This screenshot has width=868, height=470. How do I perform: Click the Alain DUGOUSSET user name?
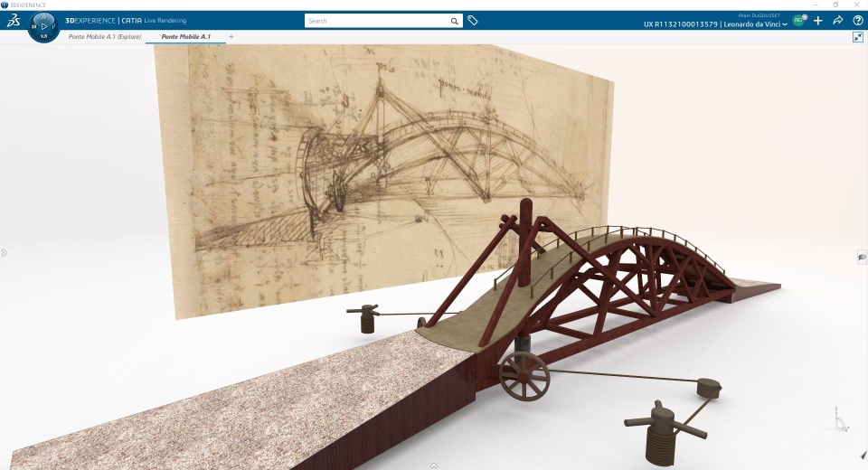[759, 15]
